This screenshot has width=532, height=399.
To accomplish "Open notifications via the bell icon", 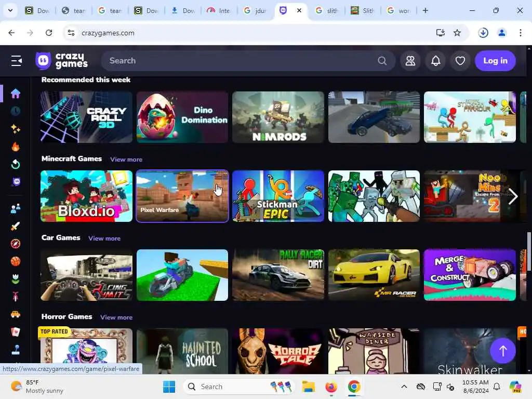I will pyautogui.click(x=436, y=61).
